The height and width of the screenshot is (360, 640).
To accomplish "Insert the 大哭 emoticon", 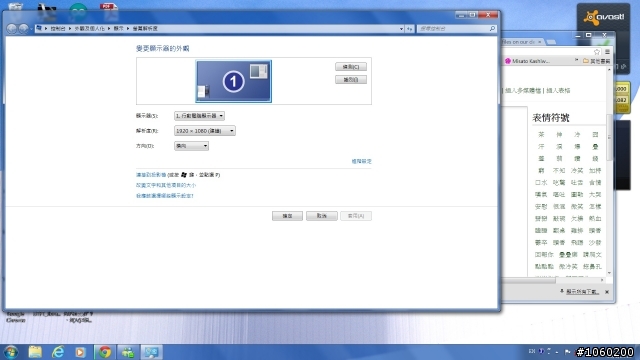I will [595, 195].
